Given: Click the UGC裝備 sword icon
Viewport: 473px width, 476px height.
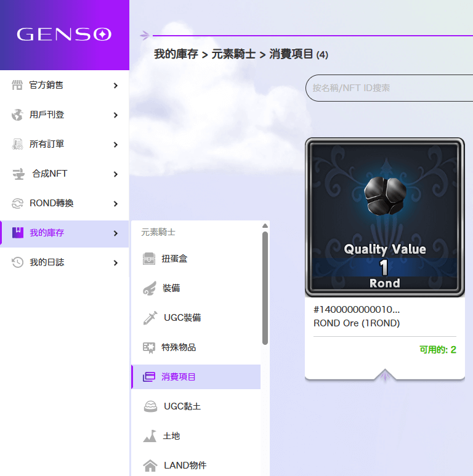Looking at the screenshot, I should click(150, 318).
